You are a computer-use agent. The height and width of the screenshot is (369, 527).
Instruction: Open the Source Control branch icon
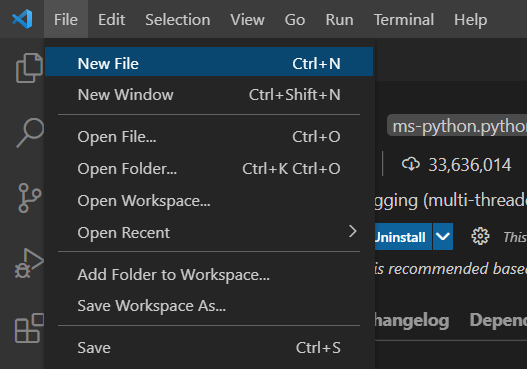(30, 198)
